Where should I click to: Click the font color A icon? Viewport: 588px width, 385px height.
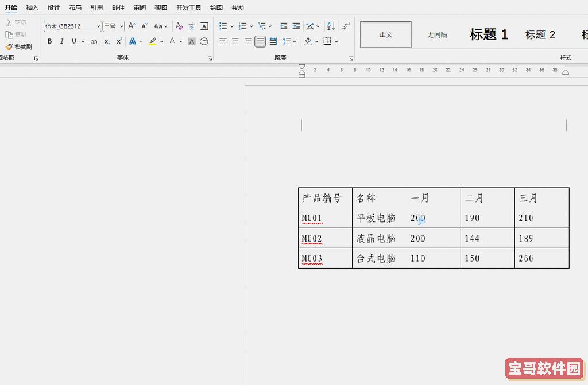[x=172, y=41]
